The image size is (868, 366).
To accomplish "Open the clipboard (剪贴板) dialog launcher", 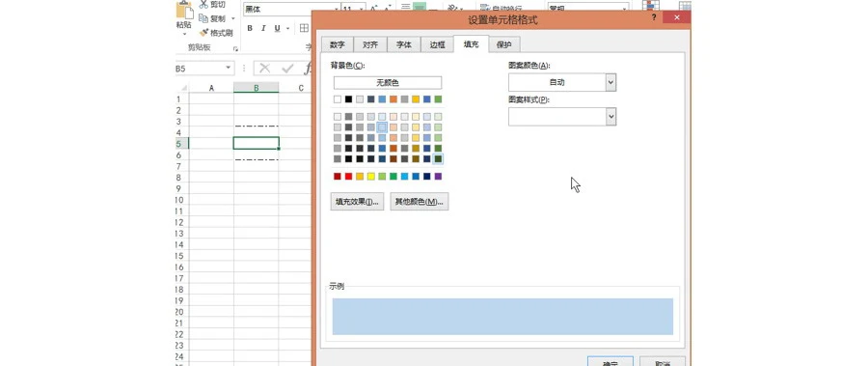I will pos(235,49).
